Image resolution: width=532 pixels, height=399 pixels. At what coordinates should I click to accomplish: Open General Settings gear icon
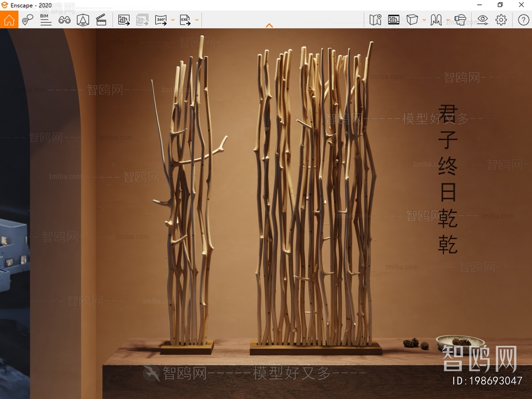(501, 20)
